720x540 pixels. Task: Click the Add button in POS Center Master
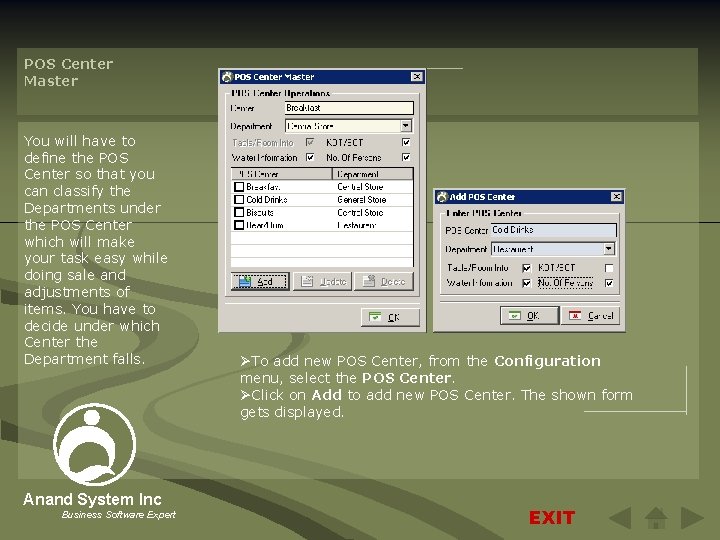tap(260, 281)
